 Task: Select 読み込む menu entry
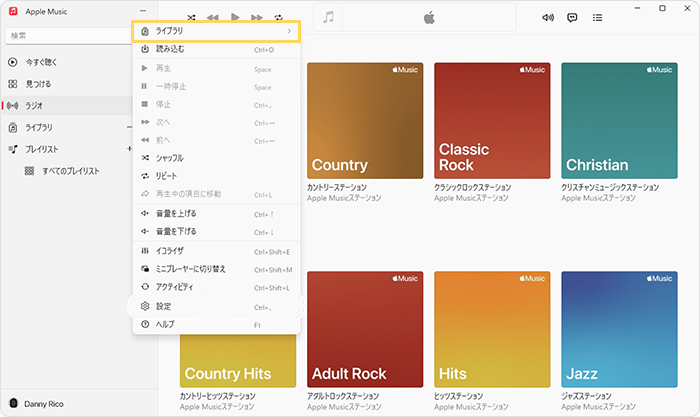[216, 49]
